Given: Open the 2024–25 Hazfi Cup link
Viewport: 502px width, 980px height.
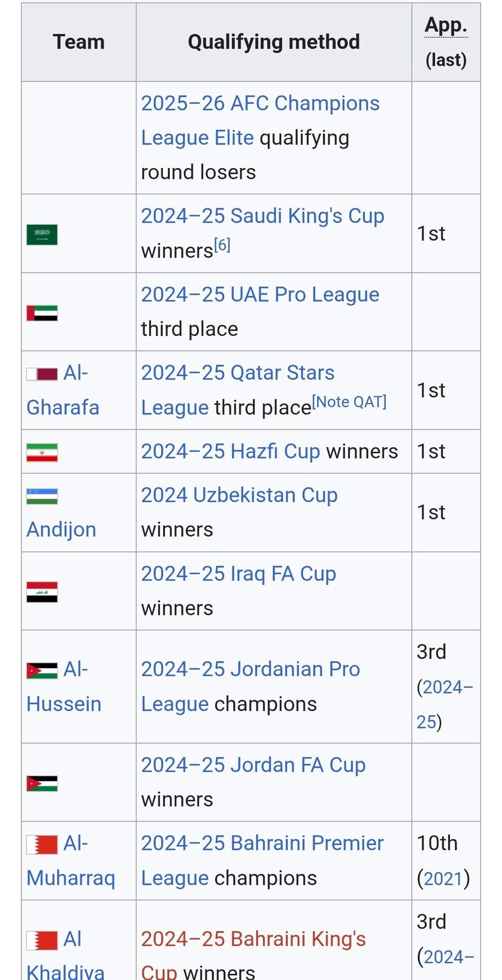Looking at the screenshot, I should 230,451.
